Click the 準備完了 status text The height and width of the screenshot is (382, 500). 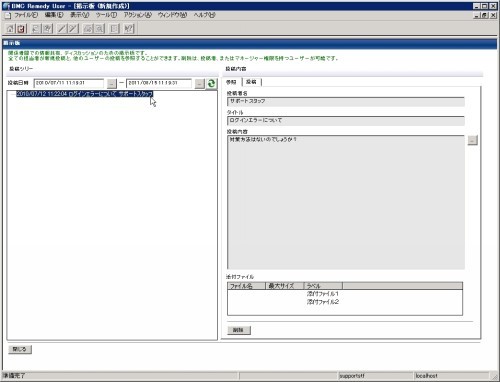click(x=14, y=376)
